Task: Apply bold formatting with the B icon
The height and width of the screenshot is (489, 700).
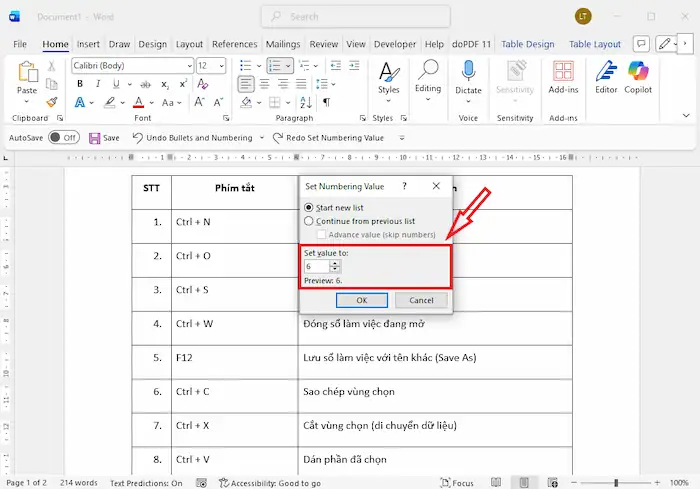Action: (77, 102)
